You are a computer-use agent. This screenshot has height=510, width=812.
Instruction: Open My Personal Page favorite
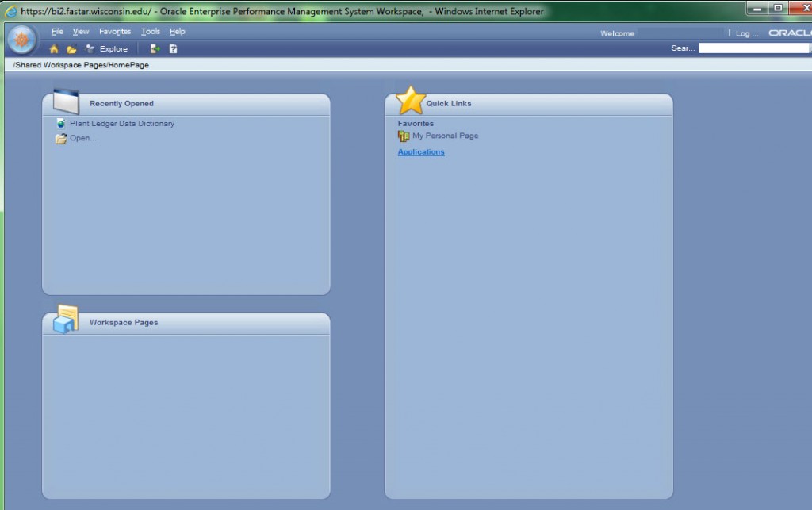pos(445,136)
